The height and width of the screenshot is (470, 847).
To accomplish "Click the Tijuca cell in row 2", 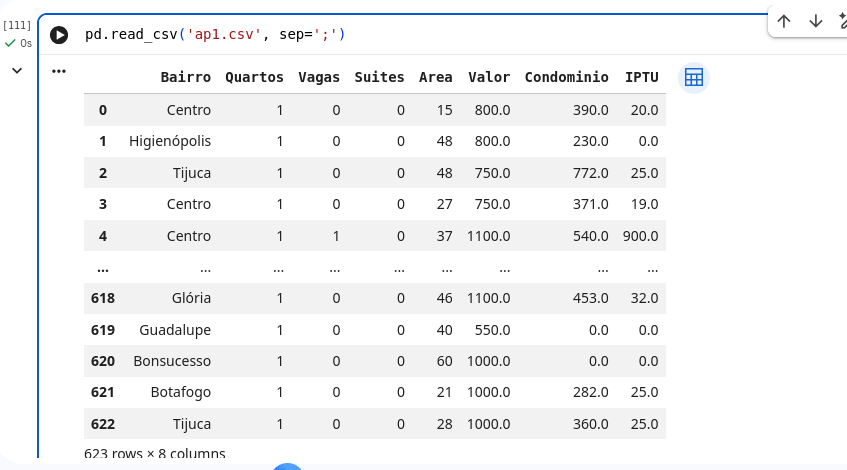I will click(192, 173).
